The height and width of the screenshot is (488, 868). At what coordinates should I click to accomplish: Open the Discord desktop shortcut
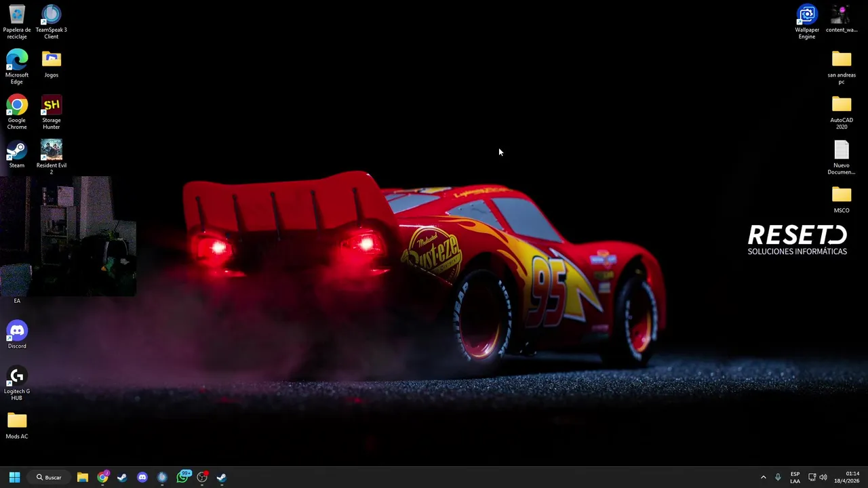pos(17,335)
